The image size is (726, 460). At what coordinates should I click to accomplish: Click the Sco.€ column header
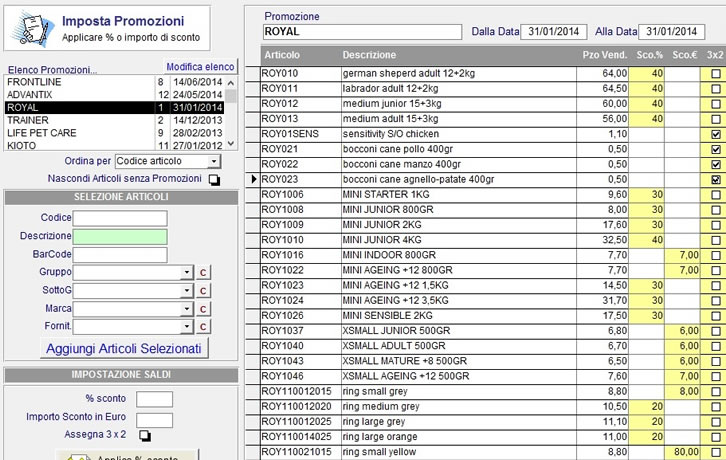(x=684, y=55)
